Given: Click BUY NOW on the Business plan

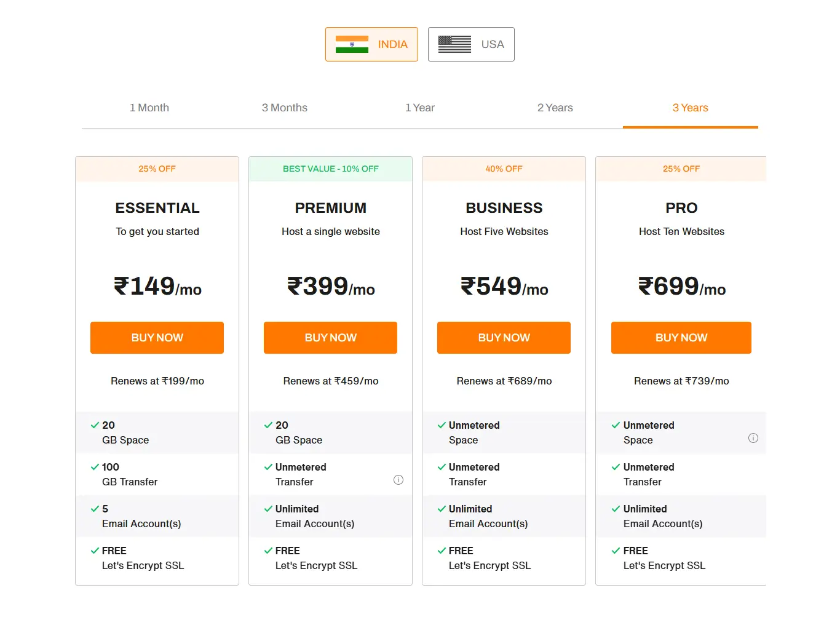Looking at the screenshot, I should (x=504, y=337).
